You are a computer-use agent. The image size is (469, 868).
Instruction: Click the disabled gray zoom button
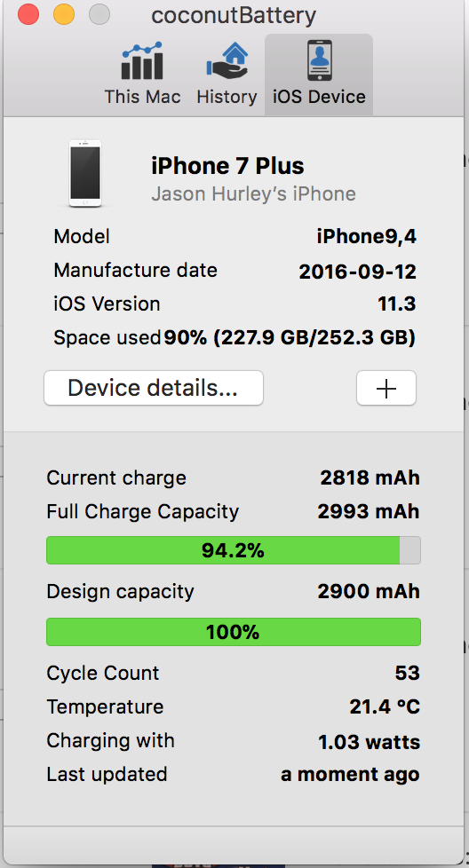point(99,14)
